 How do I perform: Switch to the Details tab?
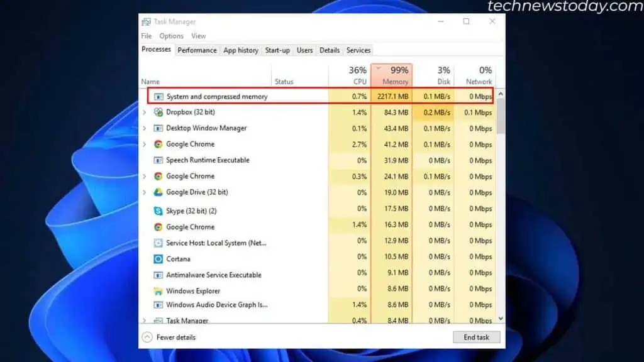coord(330,50)
